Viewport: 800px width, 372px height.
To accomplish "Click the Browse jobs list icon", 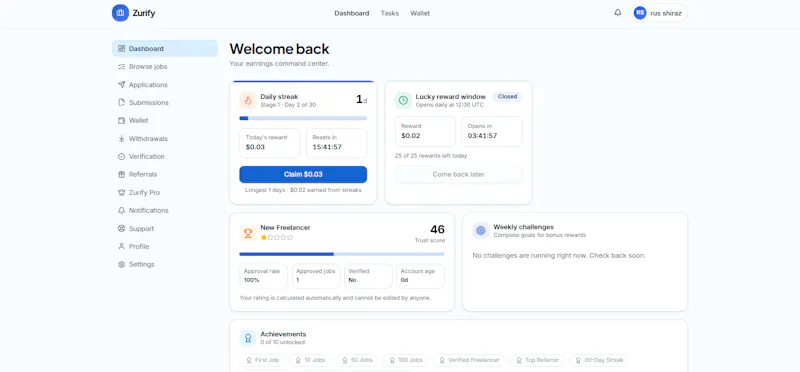I will tap(121, 67).
